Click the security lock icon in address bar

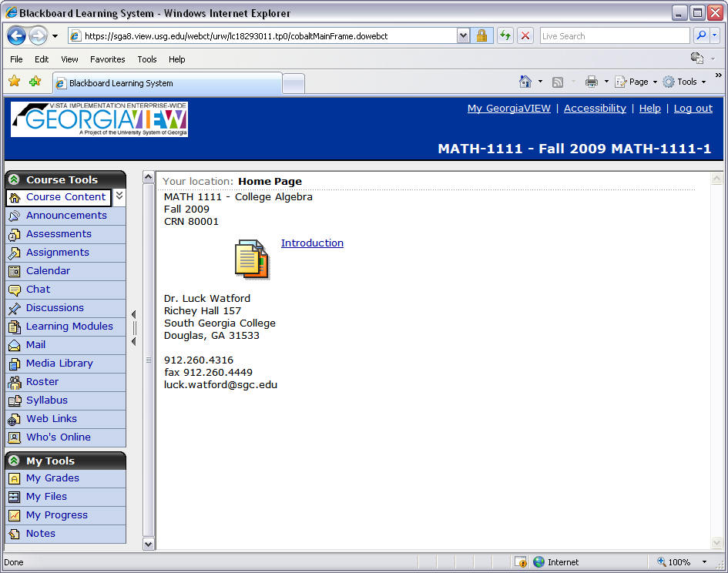tap(481, 35)
